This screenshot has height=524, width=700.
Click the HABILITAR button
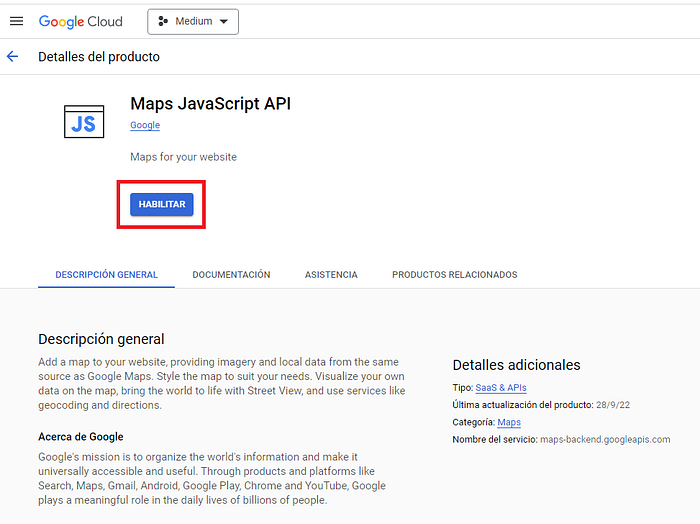(162, 204)
